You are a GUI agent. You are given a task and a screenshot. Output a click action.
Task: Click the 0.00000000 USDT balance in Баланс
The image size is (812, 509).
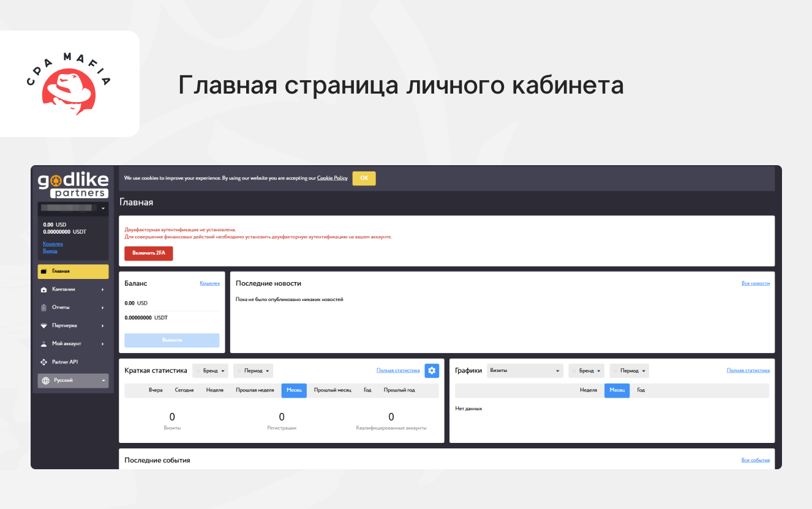click(146, 318)
